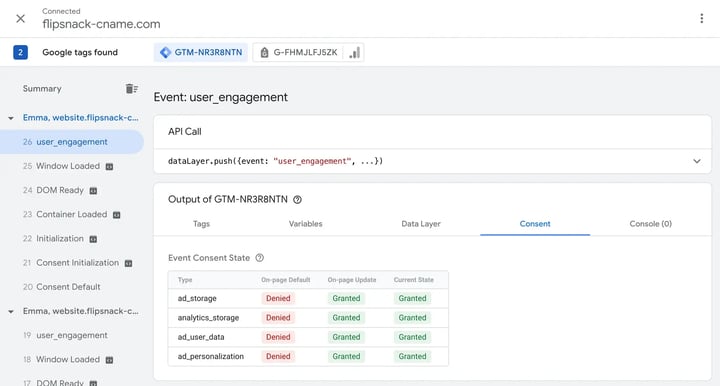720x386 pixels.
Task: Click the lock icon on G-FHMJLFJ5ZK tag
Action: [264, 53]
